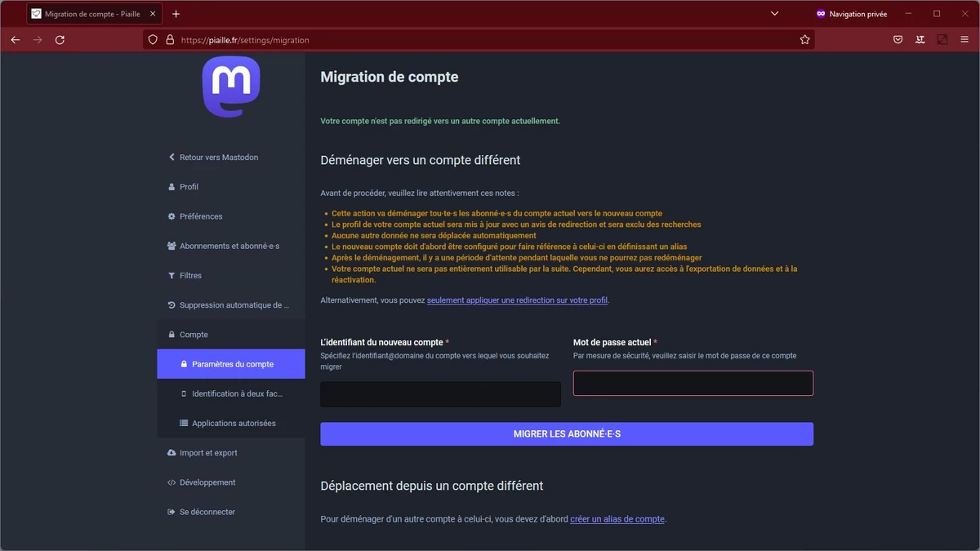The image size is (980, 551).
Task: Click the chevron icon beside Retour vers Mastodon
Action: [171, 158]
